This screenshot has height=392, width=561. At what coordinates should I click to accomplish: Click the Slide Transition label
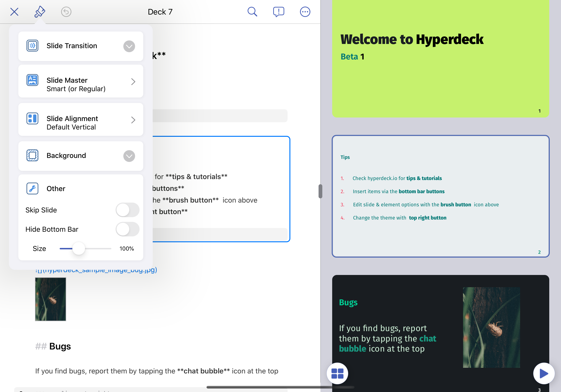pyautogui.click(x=72, y=46)
